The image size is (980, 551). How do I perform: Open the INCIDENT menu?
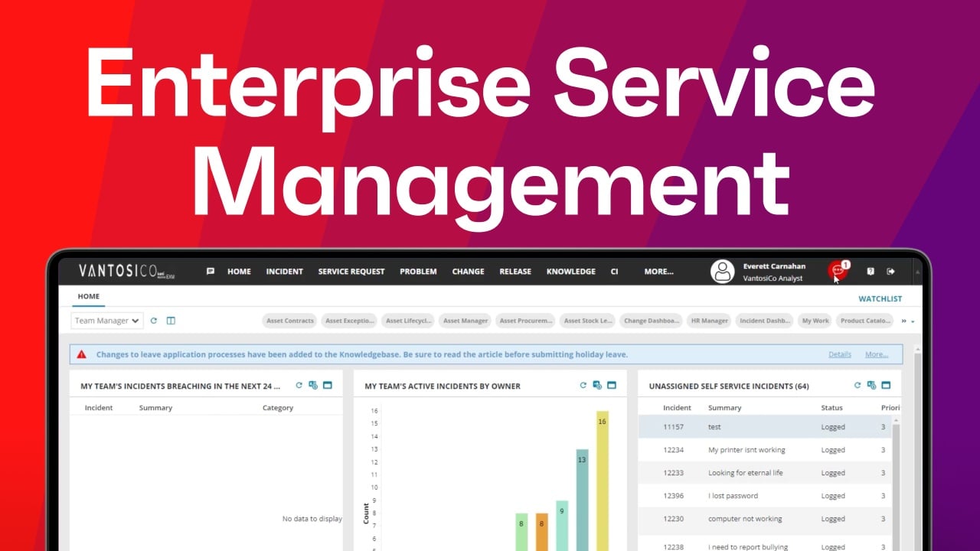pos(284,271)
